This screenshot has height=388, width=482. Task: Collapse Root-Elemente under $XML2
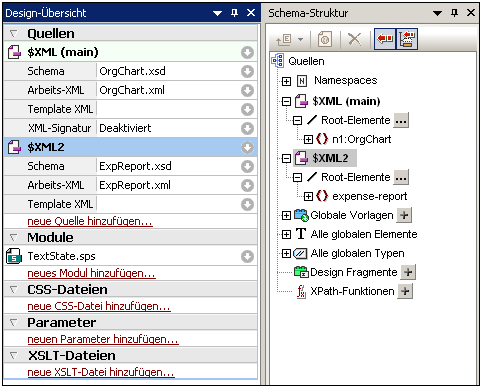click(x=297, y=177)
